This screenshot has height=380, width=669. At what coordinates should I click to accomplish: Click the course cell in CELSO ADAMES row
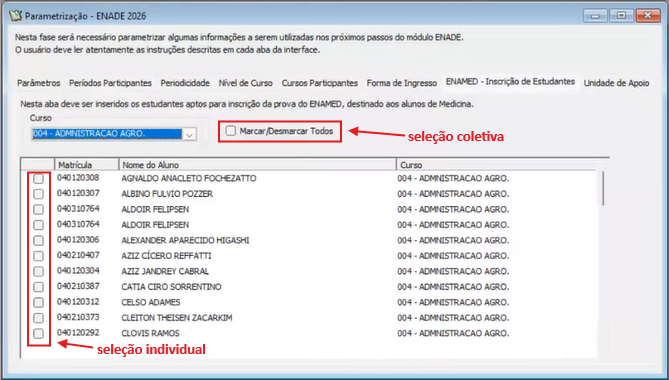pyautogui.click(x=453, y=302)
